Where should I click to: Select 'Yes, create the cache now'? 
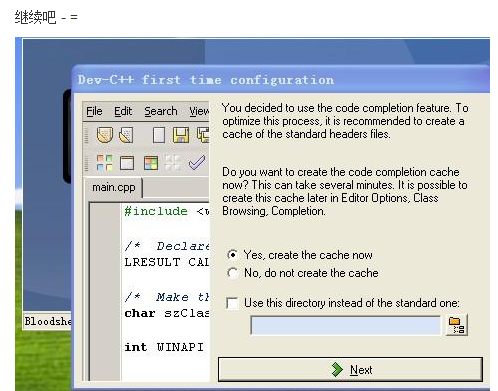coord(299,255)
